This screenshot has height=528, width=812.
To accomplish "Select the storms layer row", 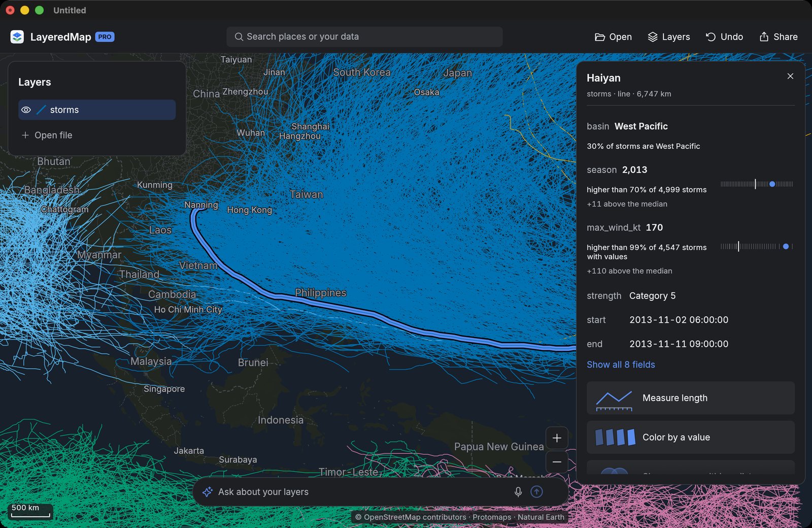I will point(97,110).
